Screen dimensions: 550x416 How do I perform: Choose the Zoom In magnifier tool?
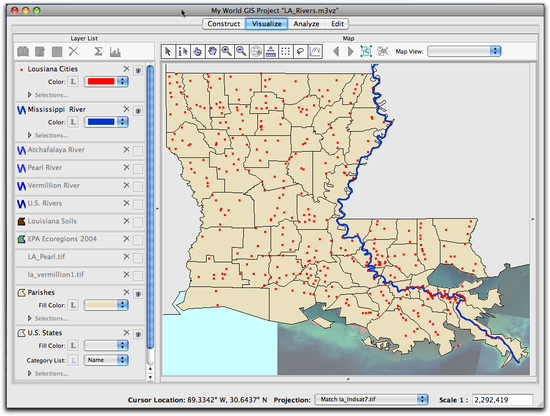click(x=227, y=52)
